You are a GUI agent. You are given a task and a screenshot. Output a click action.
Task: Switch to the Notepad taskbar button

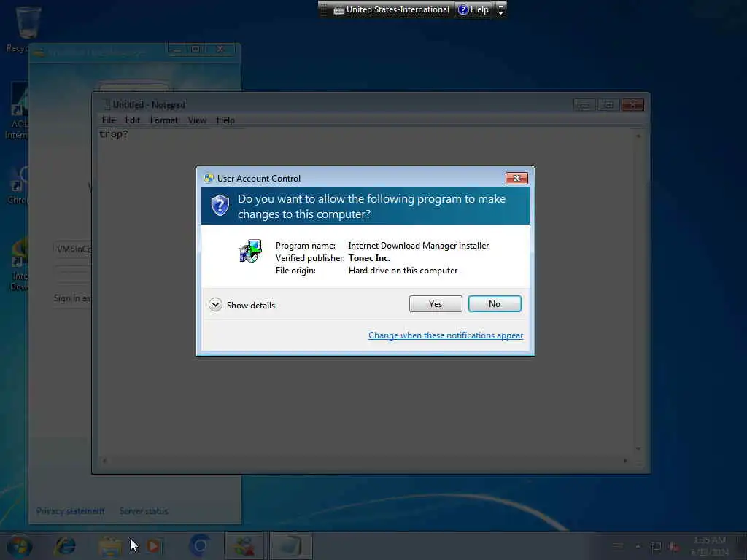click(291, 545)
